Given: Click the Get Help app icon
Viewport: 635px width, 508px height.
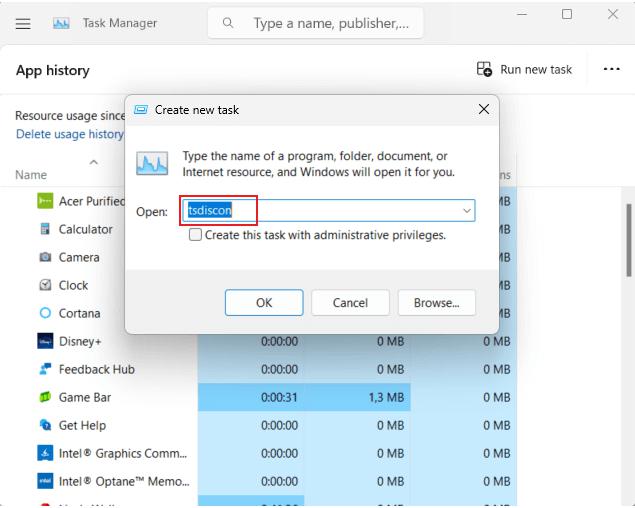Looking at the screenshot, I should pos(45,425).
